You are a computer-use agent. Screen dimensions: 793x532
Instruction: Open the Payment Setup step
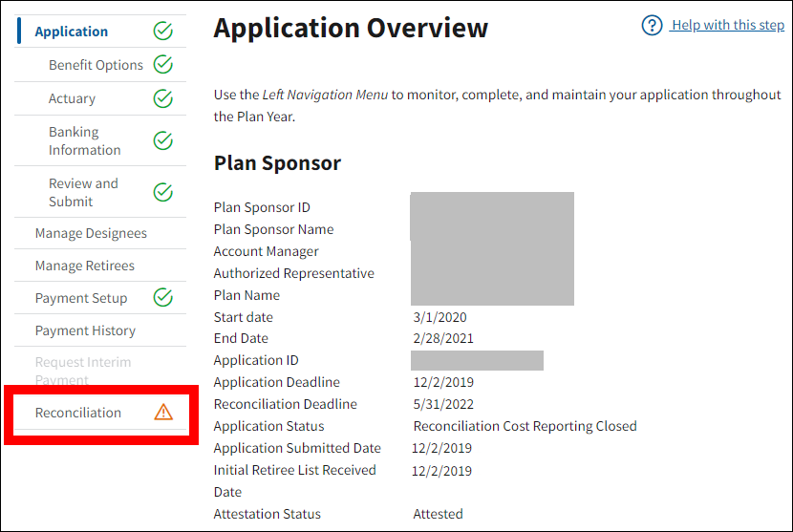click(81, 298)
